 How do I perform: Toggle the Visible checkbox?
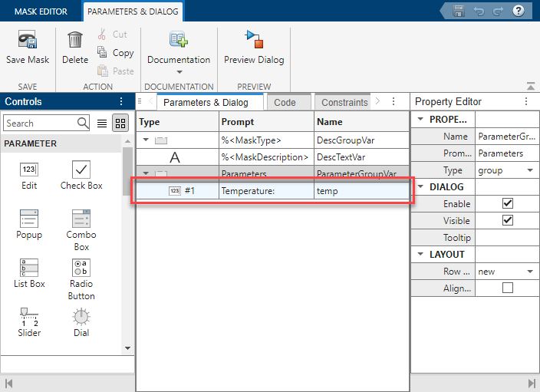(507, 221)
